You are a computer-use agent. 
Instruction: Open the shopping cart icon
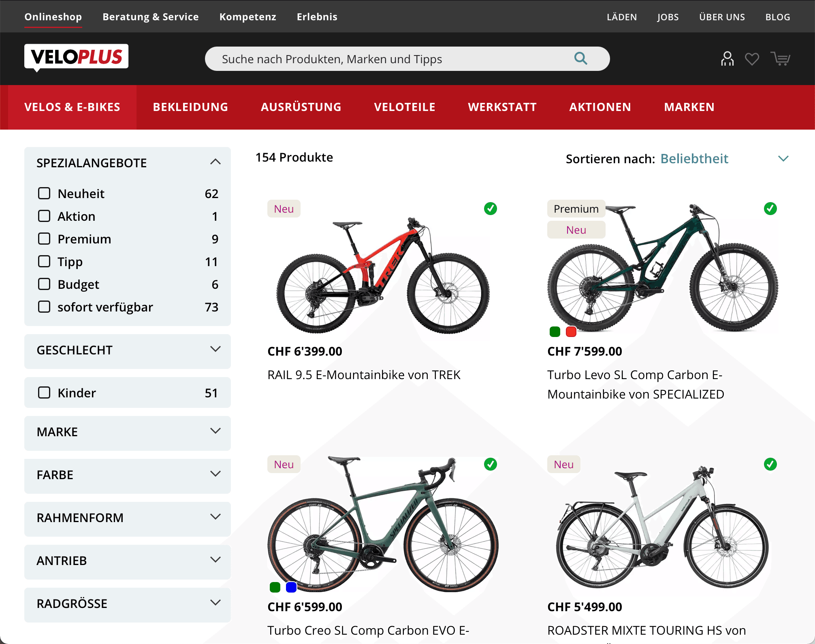[x=780, y=58]
